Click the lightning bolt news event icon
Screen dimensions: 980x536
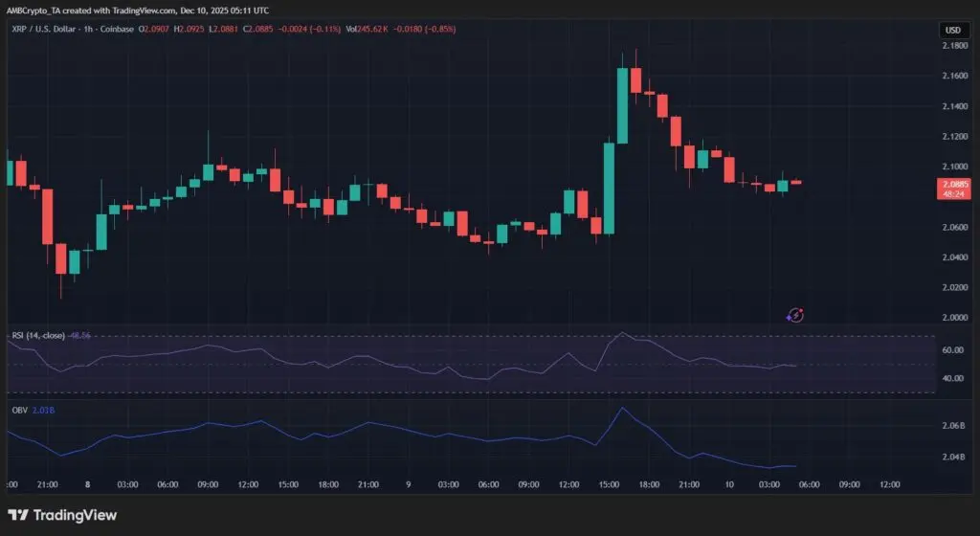coord(795,314)
